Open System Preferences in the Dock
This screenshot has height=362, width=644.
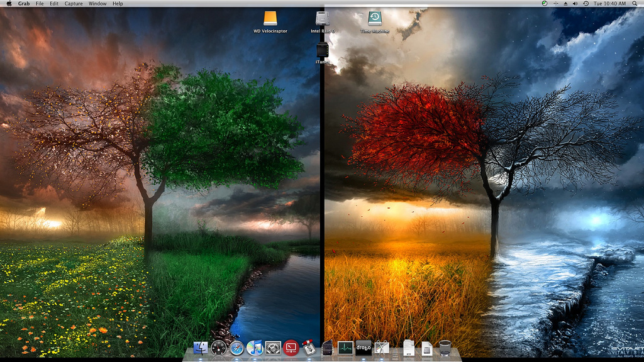pos(273,348)
